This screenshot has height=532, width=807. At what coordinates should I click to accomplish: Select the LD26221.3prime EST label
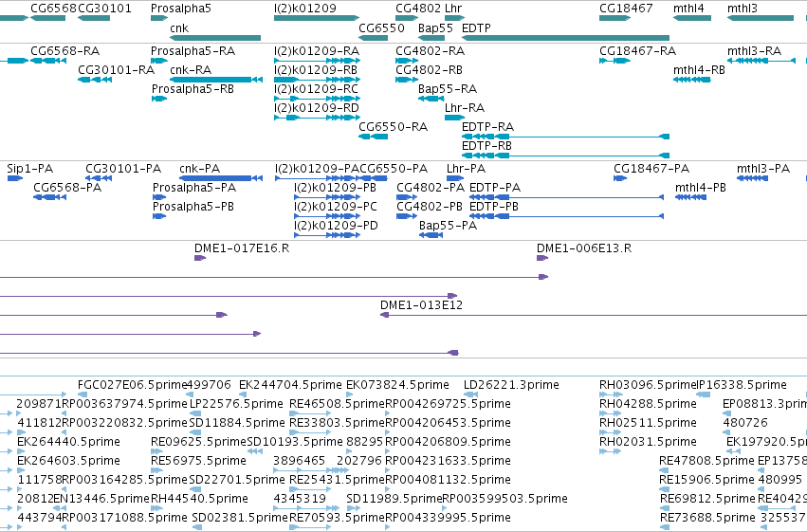(511, 385)
